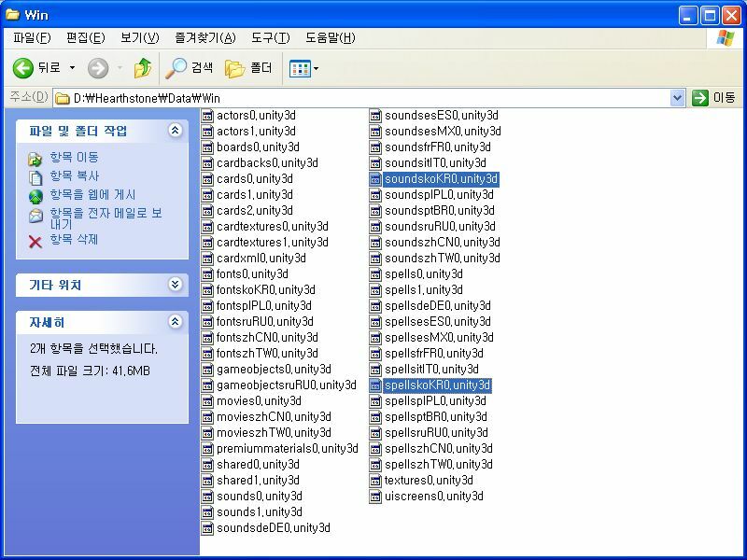Image resolution: width=747 pixels, height=560 pixels.
Task: Open the forward button history dropdown arrow
Action: pos(120,68)
